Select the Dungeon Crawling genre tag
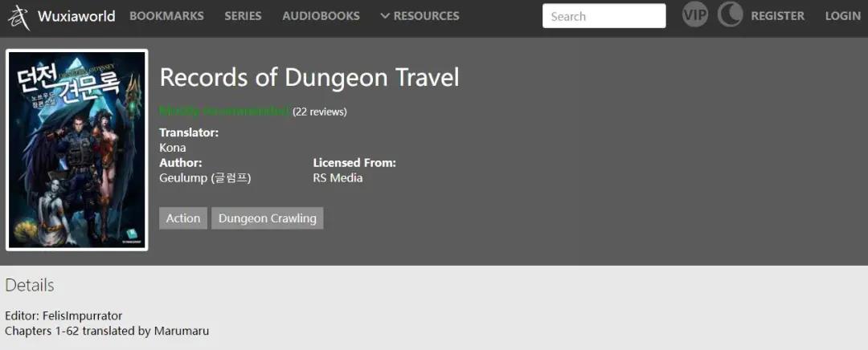Screen dimensions: 868x350 [x=267, y=218]
